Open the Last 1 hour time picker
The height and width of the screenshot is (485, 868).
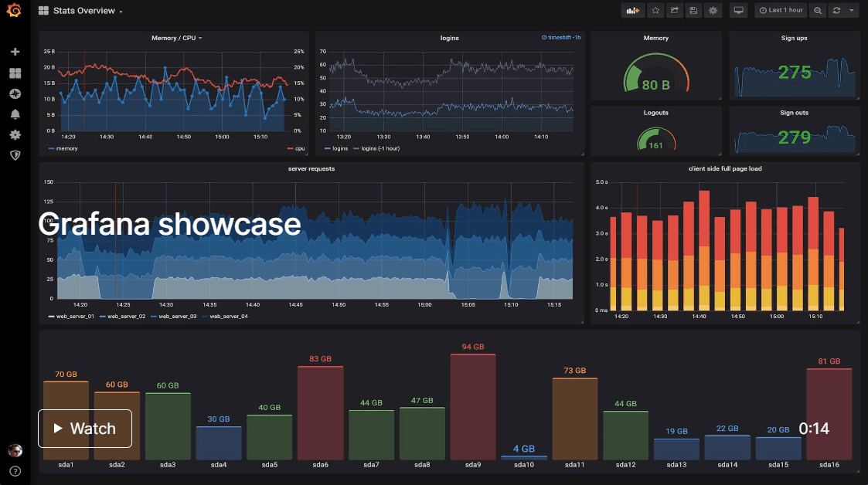(x=781, y=11)
